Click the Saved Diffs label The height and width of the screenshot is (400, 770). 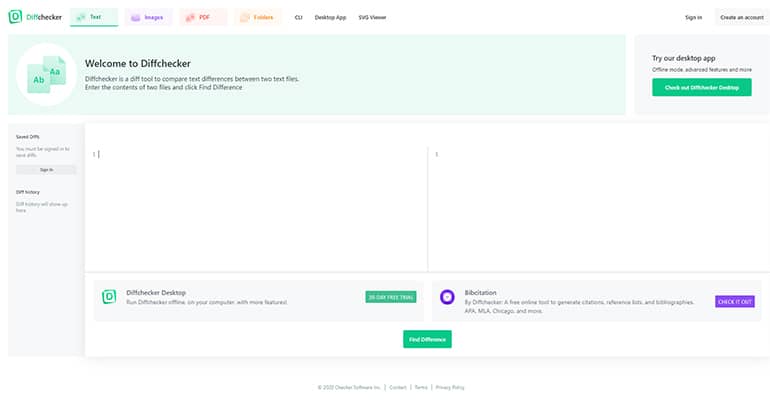tap(28, 137)
